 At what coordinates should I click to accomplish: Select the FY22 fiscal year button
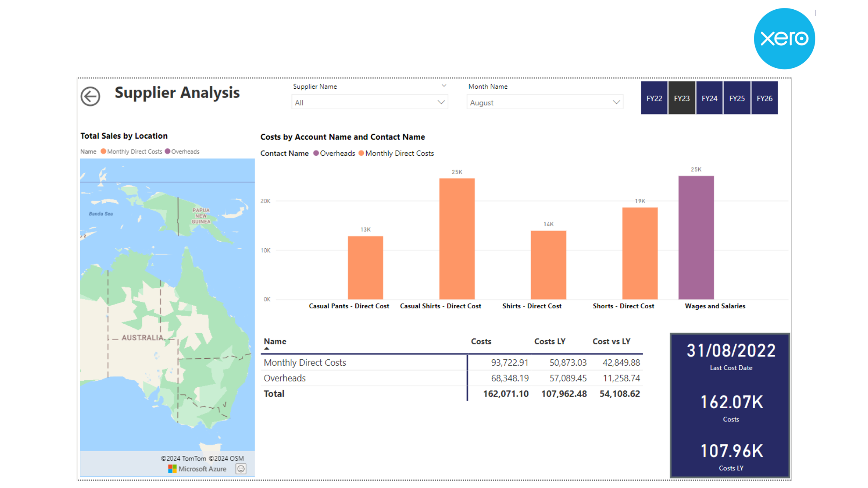(654, 98)
